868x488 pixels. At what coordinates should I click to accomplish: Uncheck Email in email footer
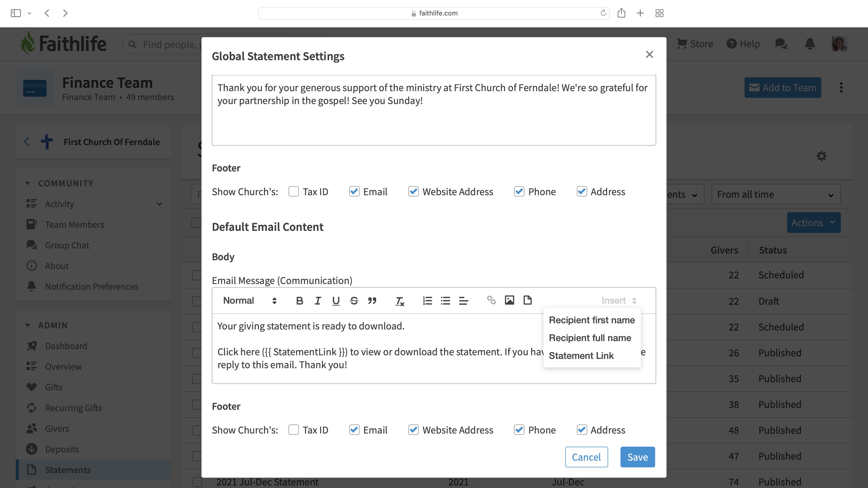354,430
